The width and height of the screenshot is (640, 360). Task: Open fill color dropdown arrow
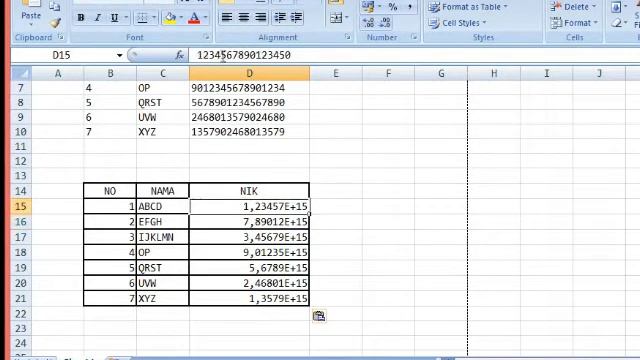click(181, 18)
